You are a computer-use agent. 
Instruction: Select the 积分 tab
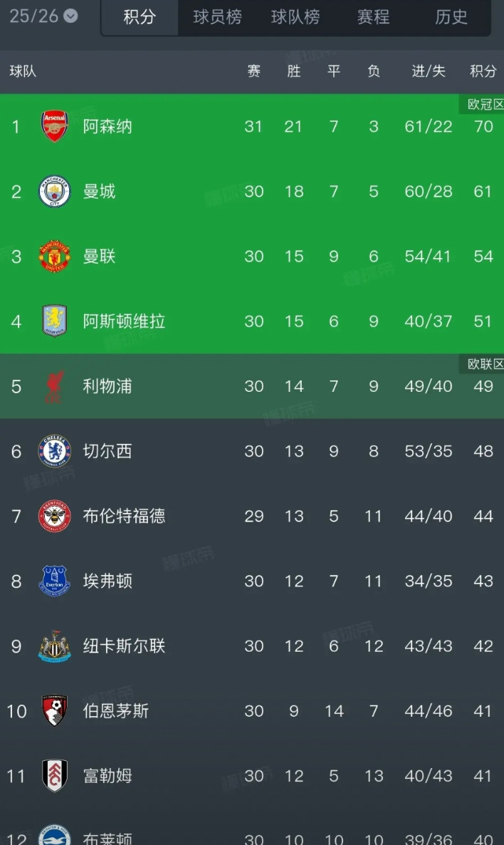[140, 19]
